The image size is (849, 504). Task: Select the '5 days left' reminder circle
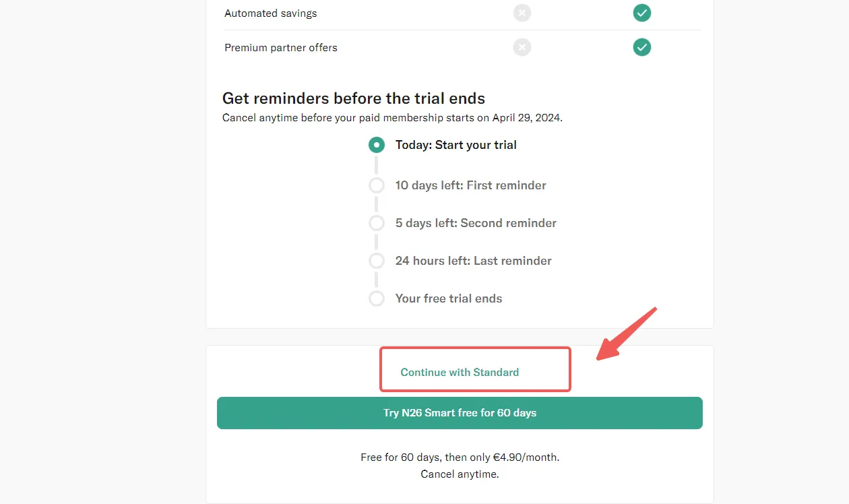[x=377, y=223]
